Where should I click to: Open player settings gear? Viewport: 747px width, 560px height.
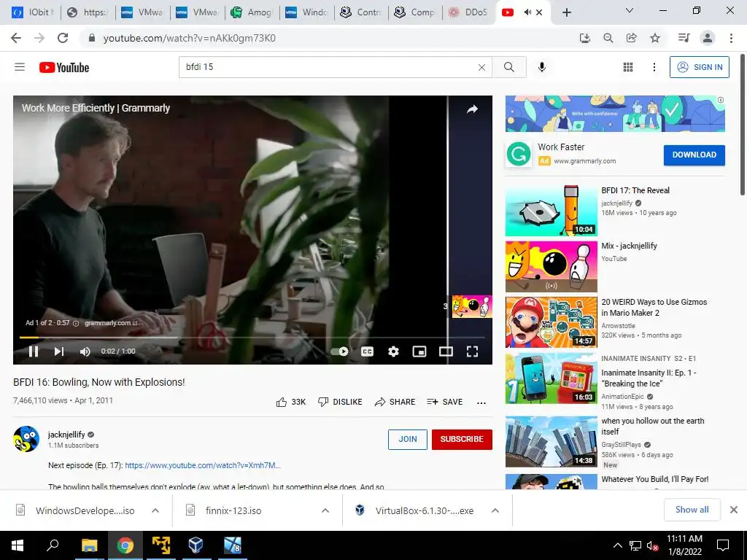[393, 351]
